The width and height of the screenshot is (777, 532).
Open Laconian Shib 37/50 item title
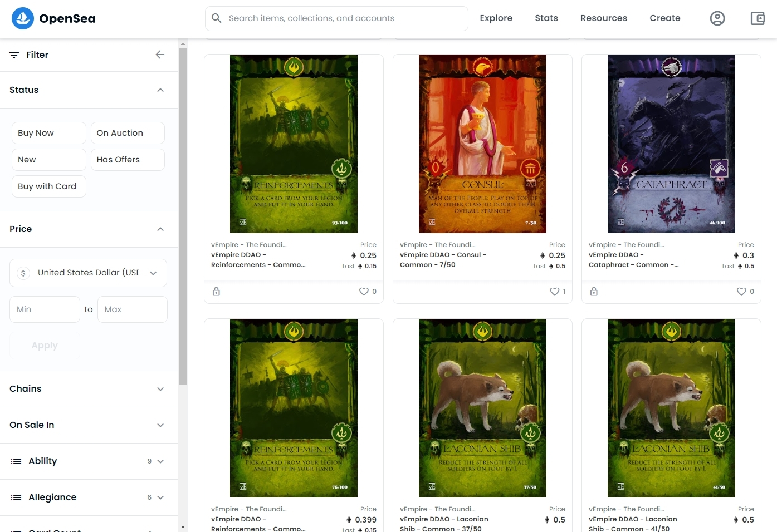(444, 524)
